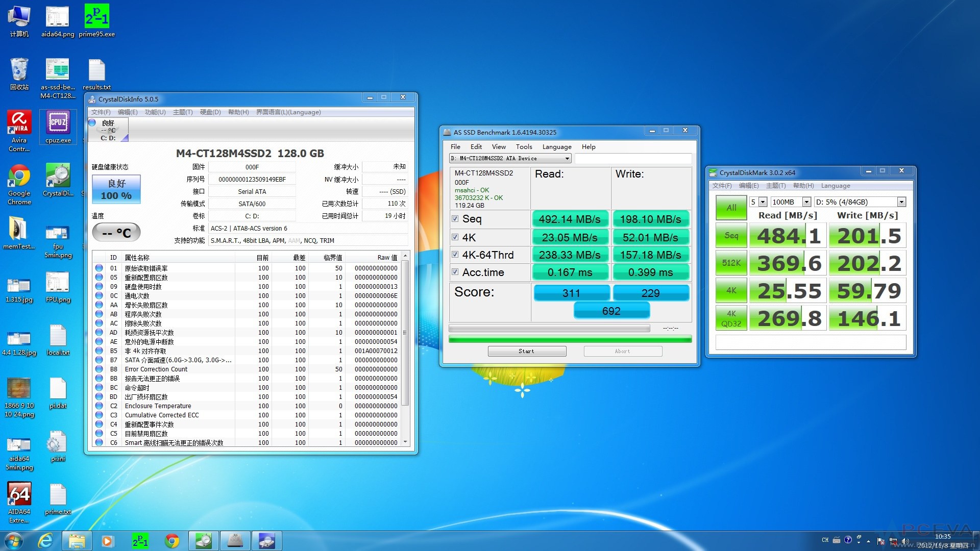The width and height of the screenshot is (980, 551).
Task: Open the View menu in AS SSD Benchmark
Action: click(x=499, y=147)
